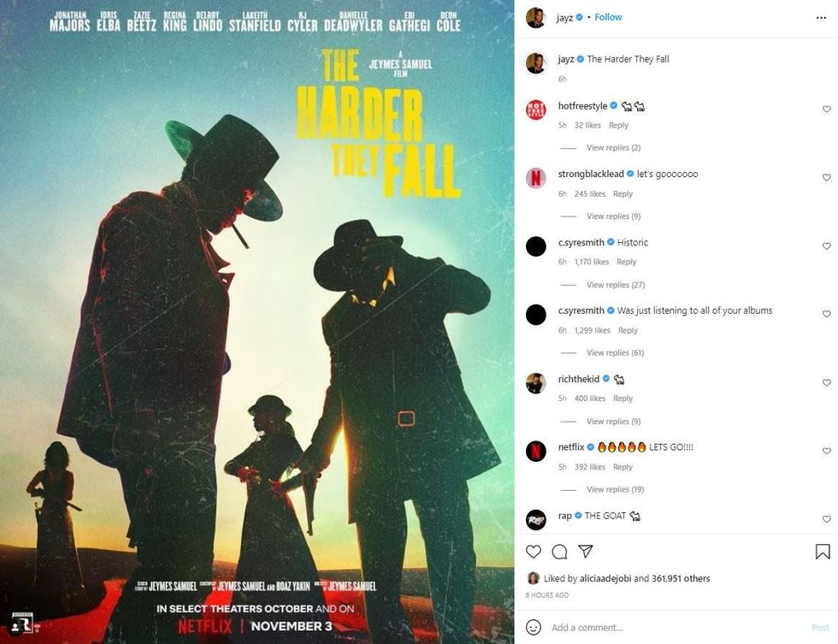Viewport: 838px width, 644px height.
Task: Open jayz profile picture in header
Action: [x=536, y=18]
